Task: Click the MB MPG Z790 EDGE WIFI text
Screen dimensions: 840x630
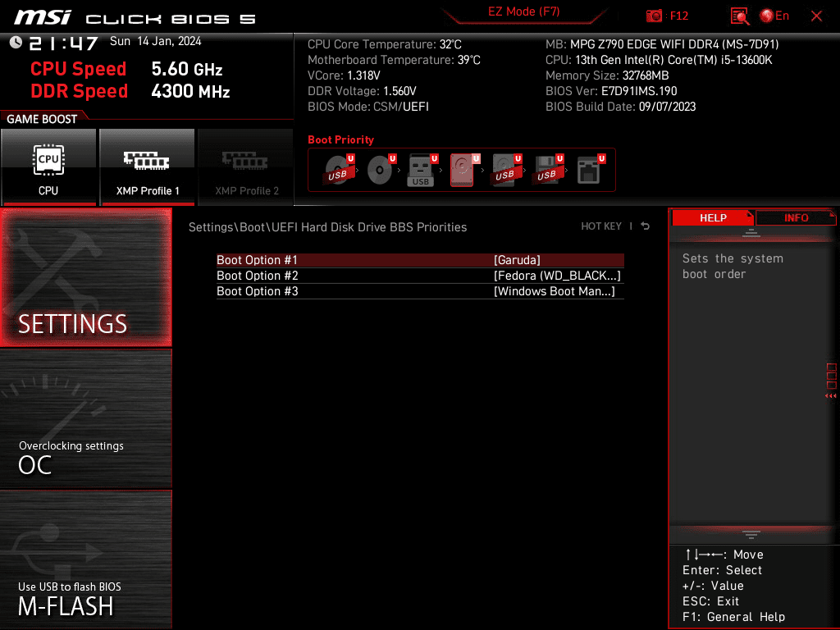Action: [662, 44]
